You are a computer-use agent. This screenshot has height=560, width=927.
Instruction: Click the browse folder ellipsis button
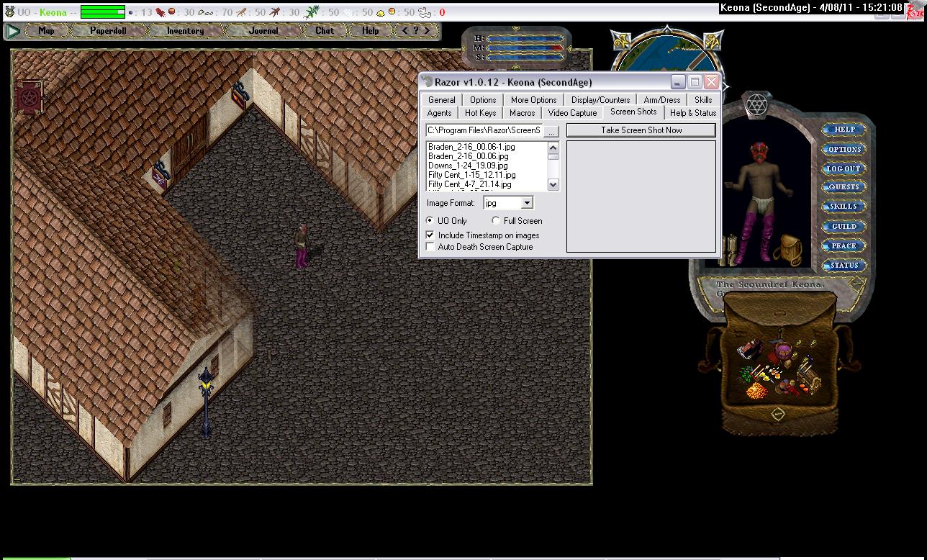(x=551, y=131)
